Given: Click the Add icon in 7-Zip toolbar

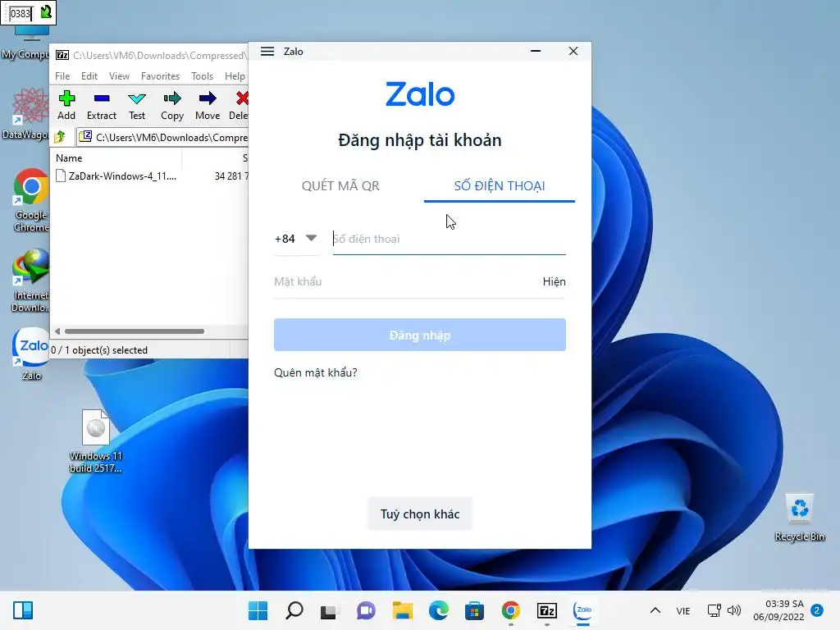Looking at the screenshot, I should click(66, 106).
